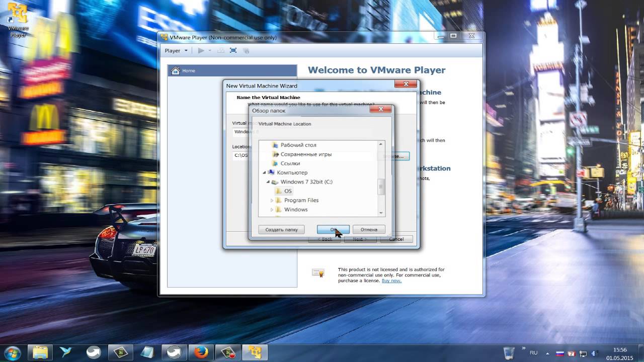Viewport: 644px width, 362px height.
Task: Click the teal bird taskbar icon
Action: click(66, 352)
